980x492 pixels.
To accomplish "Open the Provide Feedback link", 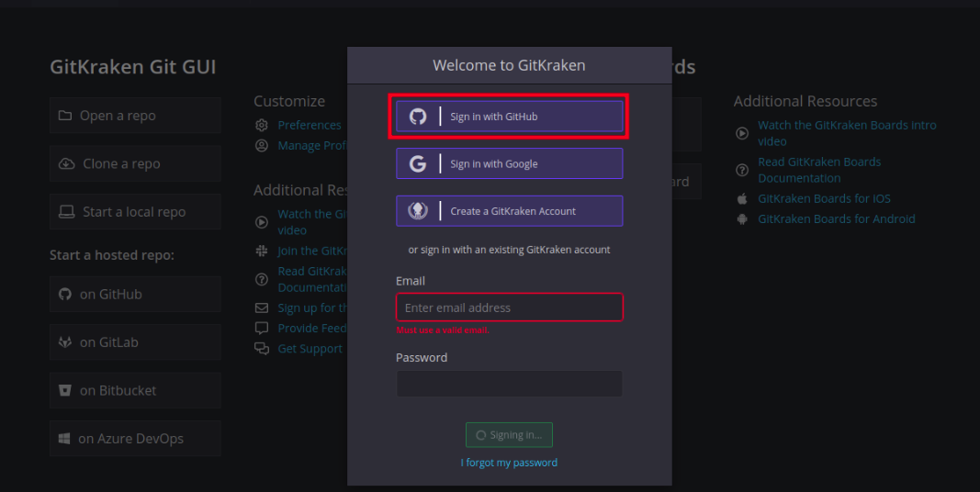I will tap(312, 328).
